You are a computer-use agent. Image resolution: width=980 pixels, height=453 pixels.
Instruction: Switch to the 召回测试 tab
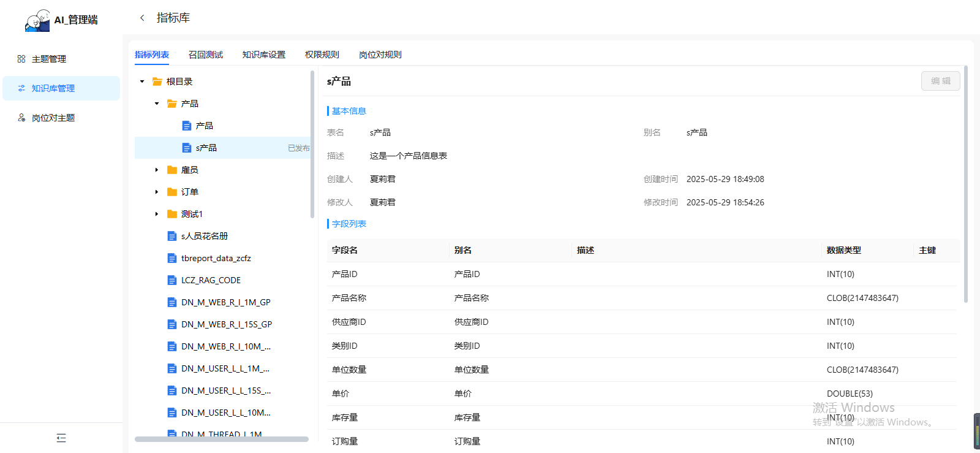(206, 55)
